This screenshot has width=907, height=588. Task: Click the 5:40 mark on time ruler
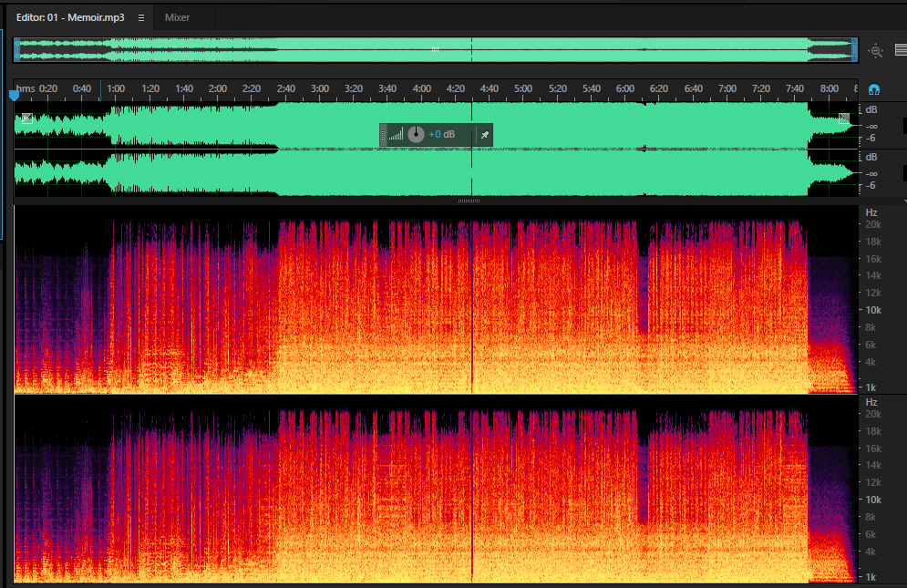[592, 88]
